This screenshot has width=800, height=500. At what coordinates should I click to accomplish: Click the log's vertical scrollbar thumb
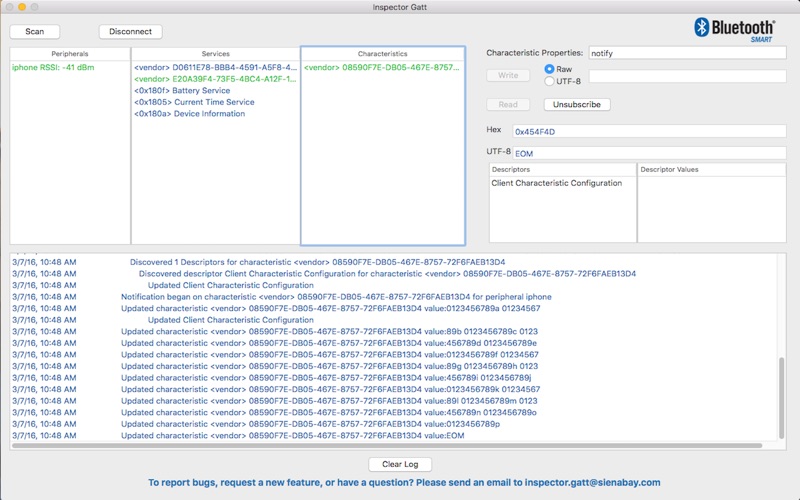pos(781,398)
